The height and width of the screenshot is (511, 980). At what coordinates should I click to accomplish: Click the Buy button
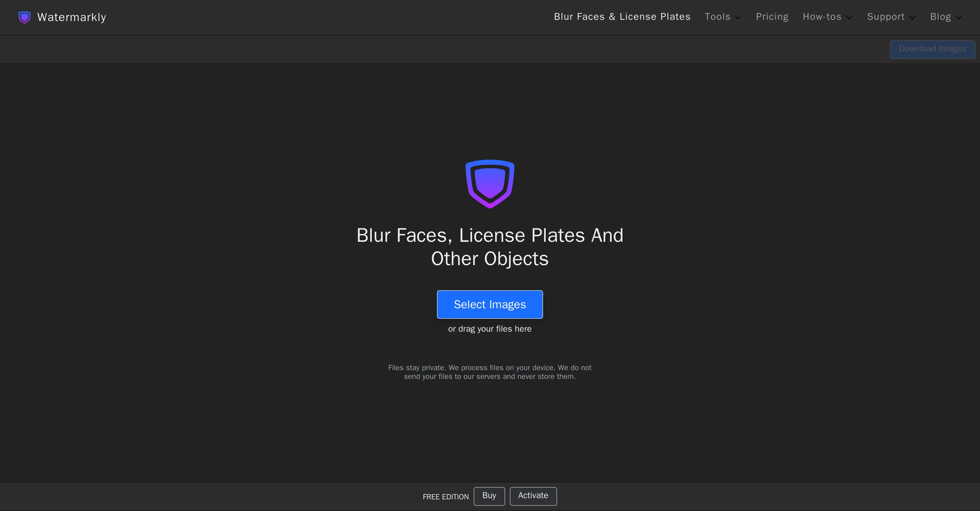[x=489, y=496]
